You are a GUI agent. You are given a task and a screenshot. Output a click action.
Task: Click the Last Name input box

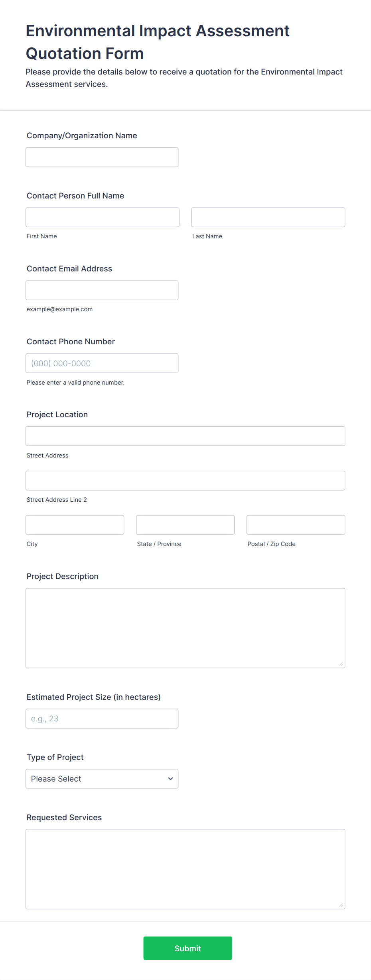click(268, 217)
